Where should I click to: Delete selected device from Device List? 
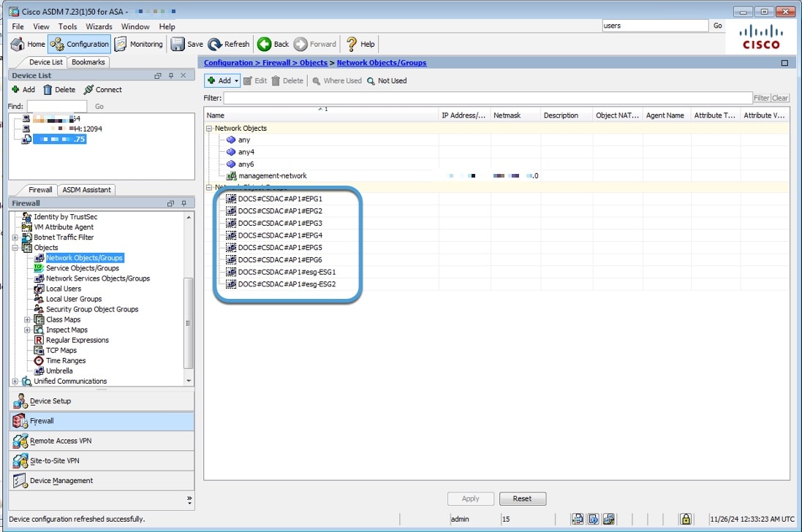[59, 89]
